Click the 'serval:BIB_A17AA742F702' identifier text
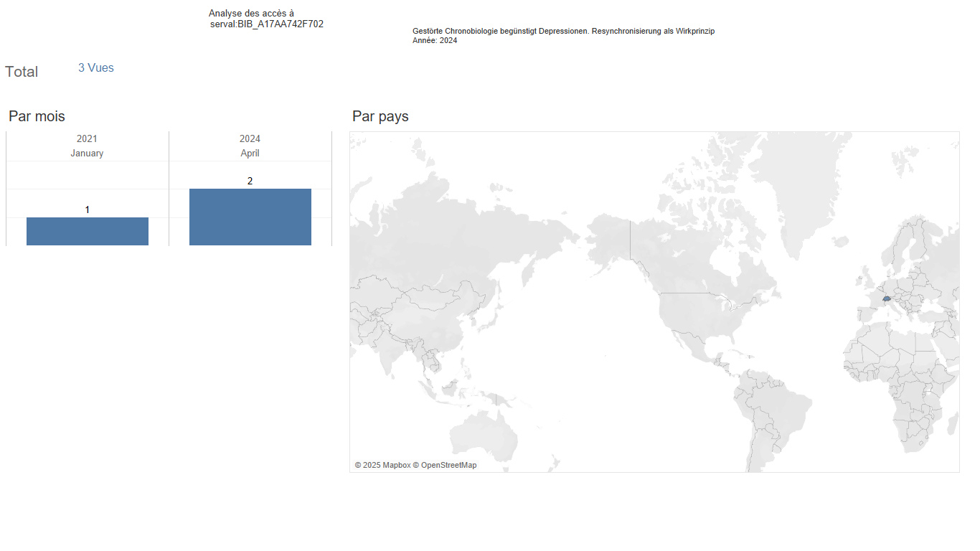980x551 pixels. 267,24
